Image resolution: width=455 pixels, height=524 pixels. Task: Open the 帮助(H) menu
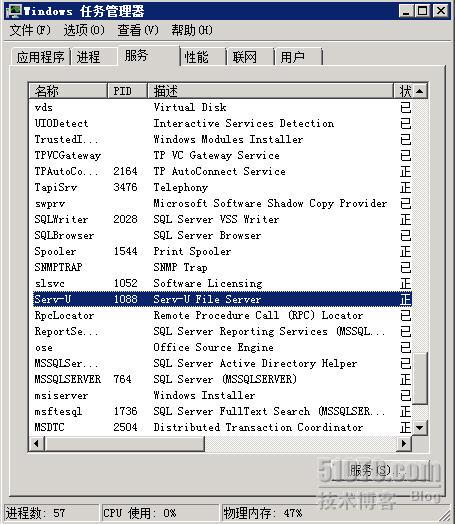[x=192, y=30]
